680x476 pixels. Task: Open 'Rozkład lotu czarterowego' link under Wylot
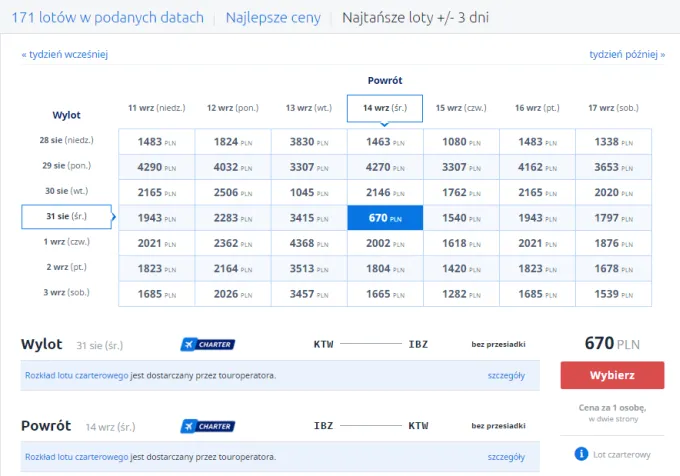coord(76,375)
